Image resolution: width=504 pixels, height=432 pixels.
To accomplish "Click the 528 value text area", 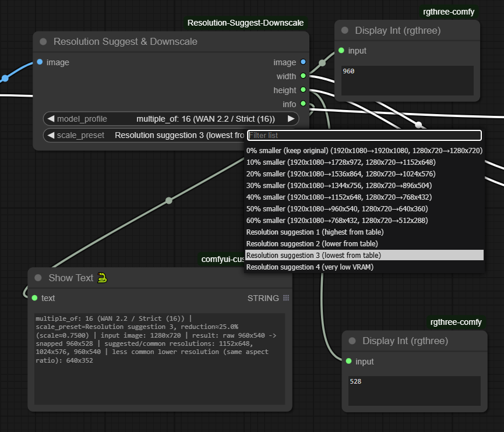I will (414, 391).
